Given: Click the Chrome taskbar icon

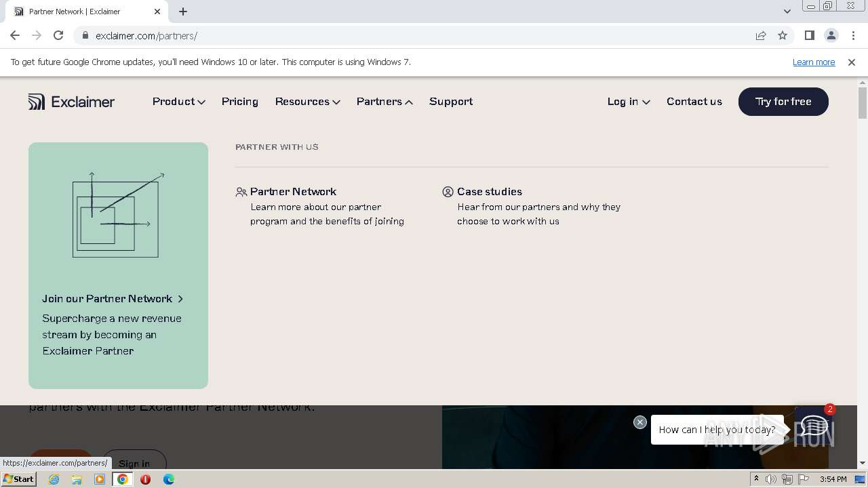Looking at the screenshot, I should pos(123,479).
